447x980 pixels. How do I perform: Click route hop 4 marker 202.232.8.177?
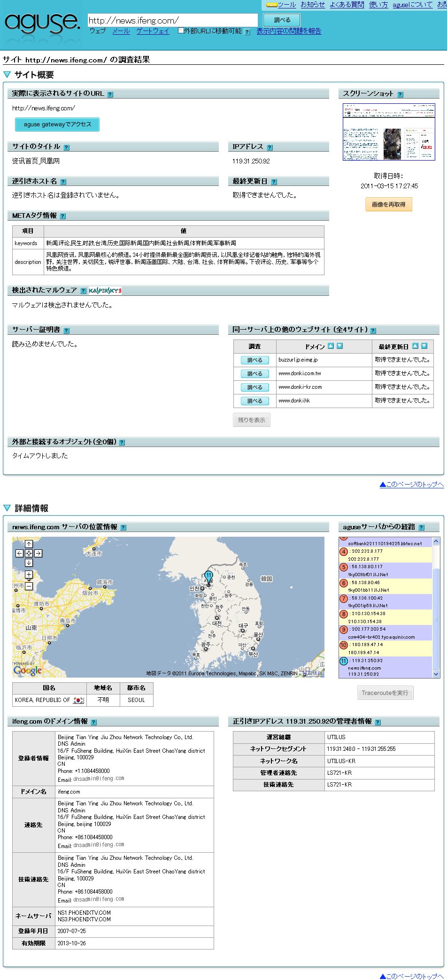pos(344,552)
